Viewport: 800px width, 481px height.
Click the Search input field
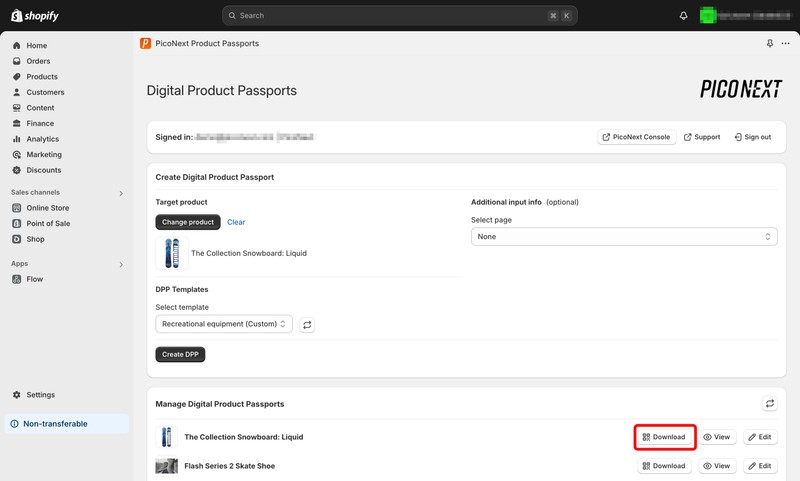[400, 16]
